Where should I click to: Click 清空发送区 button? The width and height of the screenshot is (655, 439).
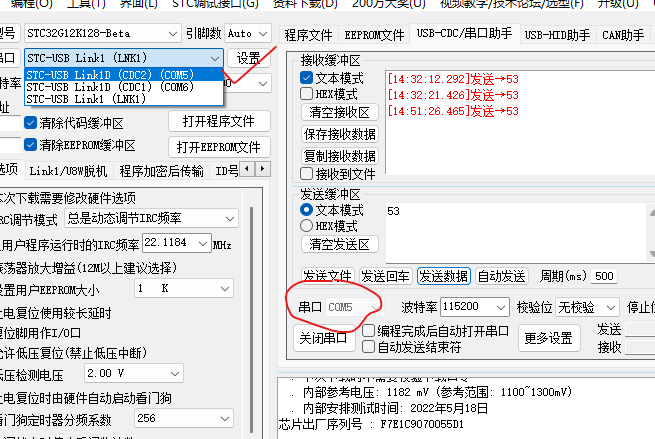pyautogui.click(x=340, y=244)
